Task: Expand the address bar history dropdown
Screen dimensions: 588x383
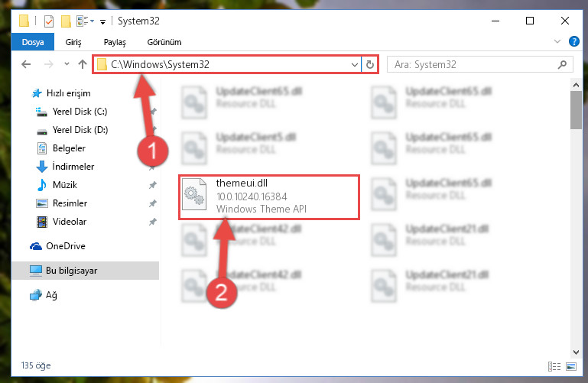Action: tap(354, 64)
